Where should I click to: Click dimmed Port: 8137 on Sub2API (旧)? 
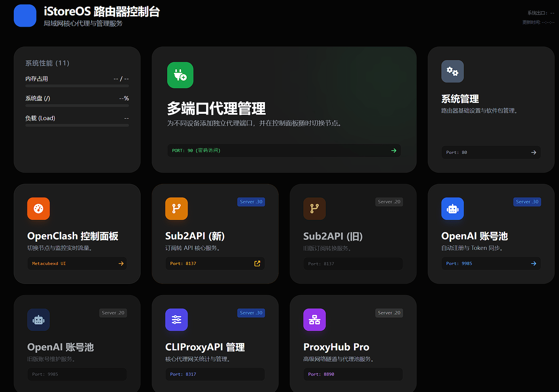tap(353, 264)
